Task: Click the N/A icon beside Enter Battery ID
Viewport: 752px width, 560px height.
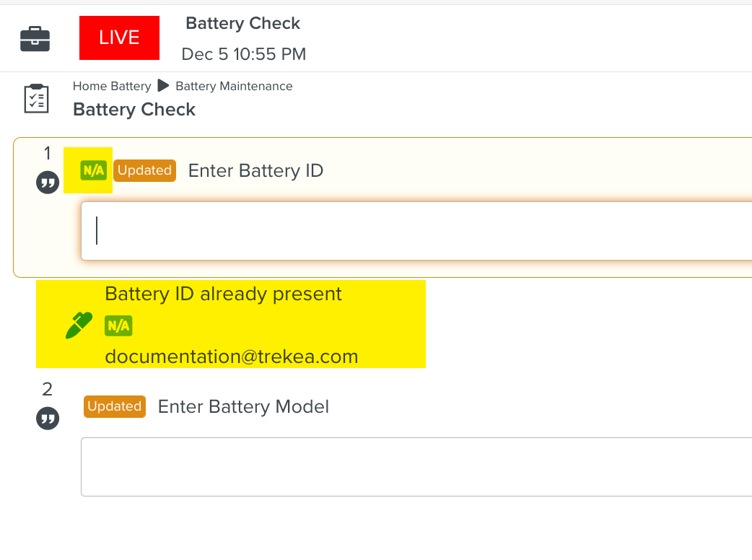Action: [x=94, y=170]
